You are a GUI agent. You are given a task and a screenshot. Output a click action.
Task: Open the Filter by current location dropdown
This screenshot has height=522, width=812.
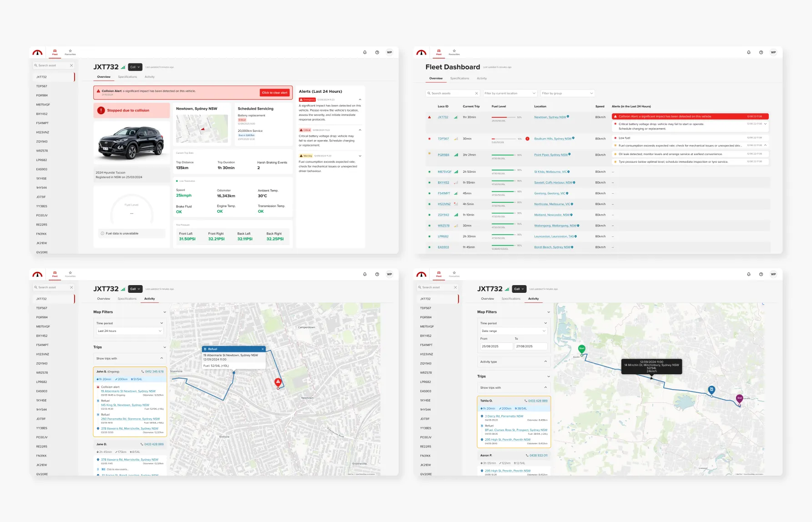click(510, 93)
